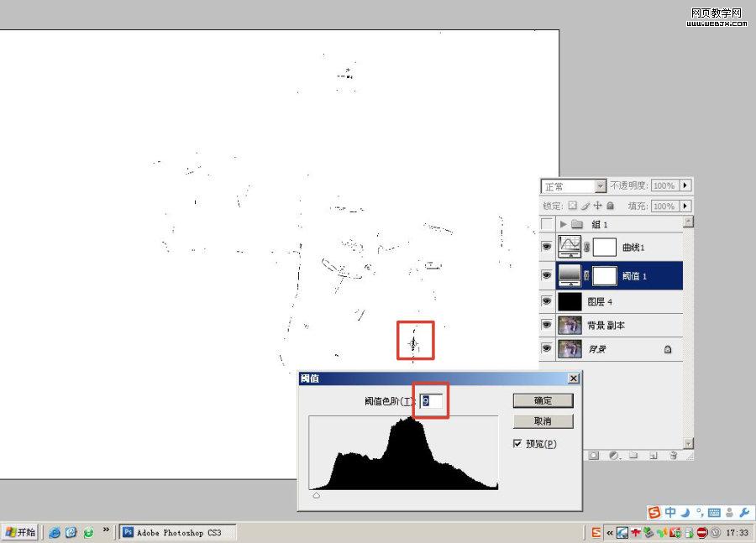Click the 填充 100% value field

(665, 206)
